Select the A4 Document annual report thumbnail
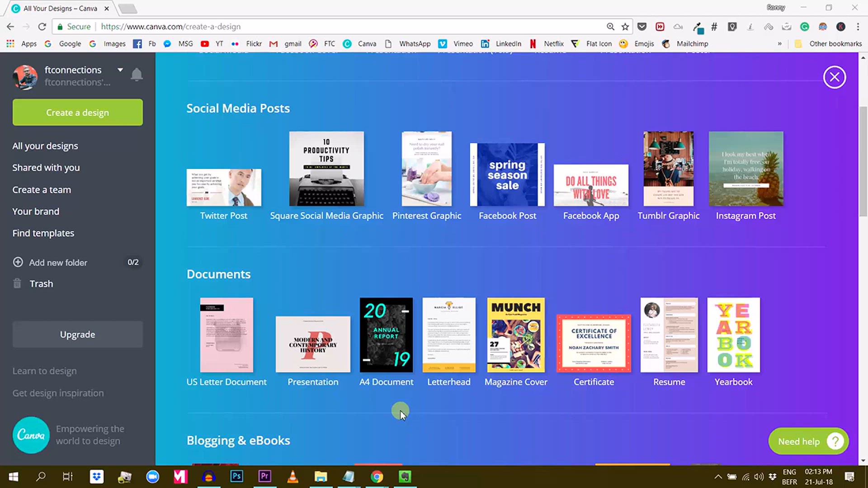868x488 pixels. click(x=386, y=335)
